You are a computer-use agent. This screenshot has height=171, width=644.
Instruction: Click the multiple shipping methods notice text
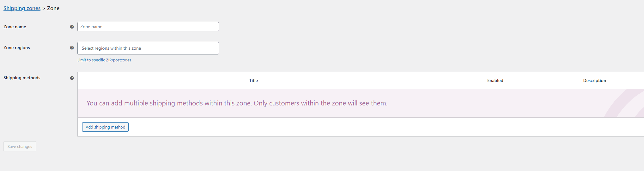click(237, 103)
